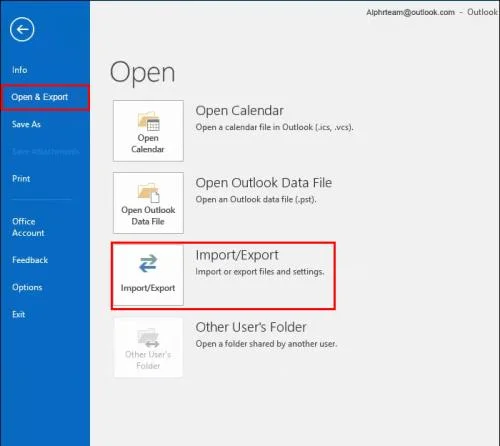This screenshot has width=500, height=446.
Task: Click the Import/Export heading text
Action: pyautogui.click(x=237, y=255)
